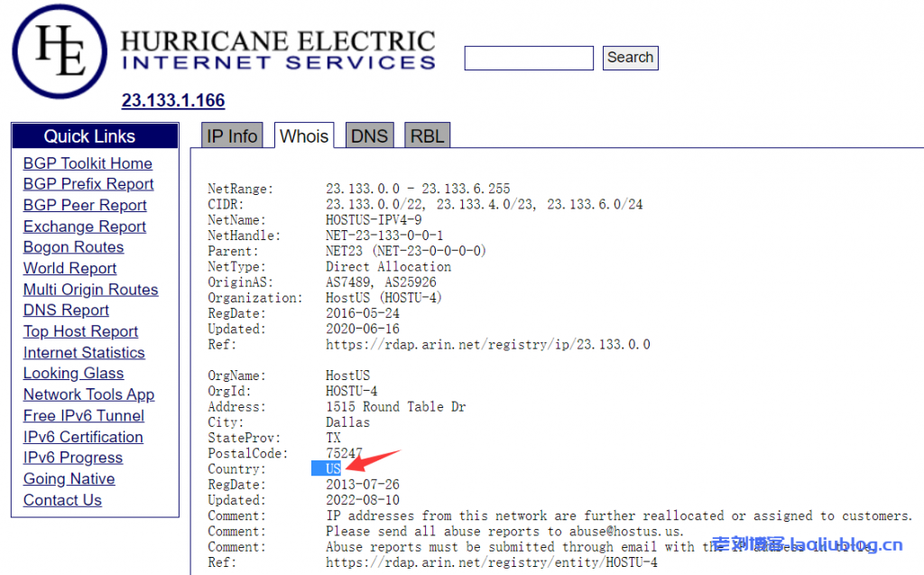This screenshot has width=924, height=575.
Task: Visit the Exchange Report page
Action: click(x=85, y=227)
